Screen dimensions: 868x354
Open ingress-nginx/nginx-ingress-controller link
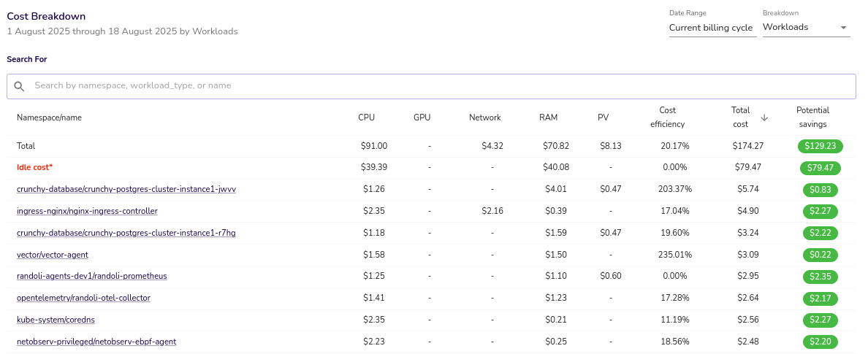click(87, 212)
